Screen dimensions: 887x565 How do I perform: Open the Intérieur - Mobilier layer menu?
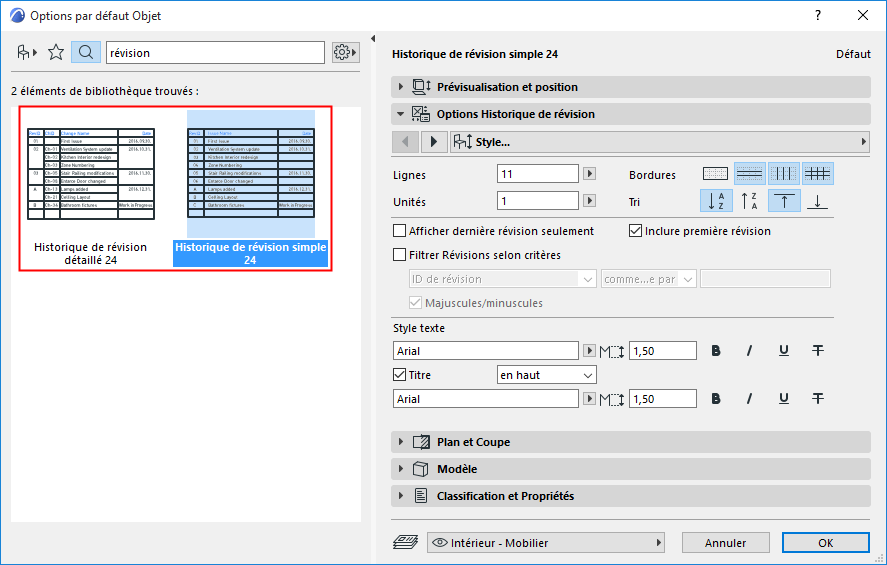pos(545,543)
